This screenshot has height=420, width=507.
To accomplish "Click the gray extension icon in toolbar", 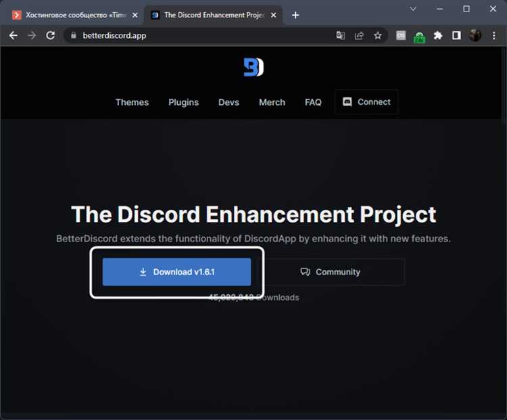I will point(401,35).
